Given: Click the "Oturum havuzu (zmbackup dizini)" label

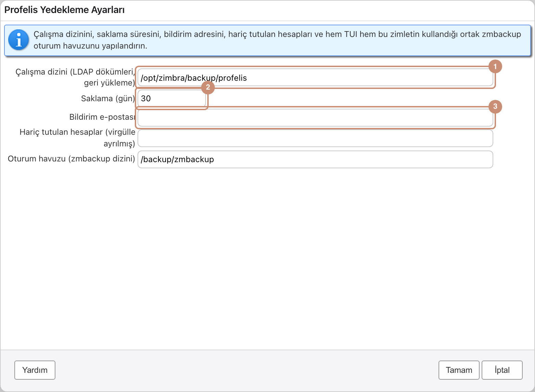Looking at the screenshot, I should pyautogui.click(x=71, y=159).
